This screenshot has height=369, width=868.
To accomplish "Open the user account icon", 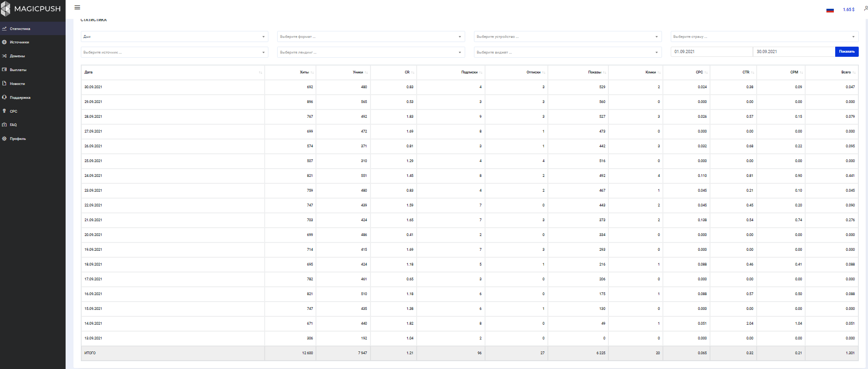I will coord(865,9).
